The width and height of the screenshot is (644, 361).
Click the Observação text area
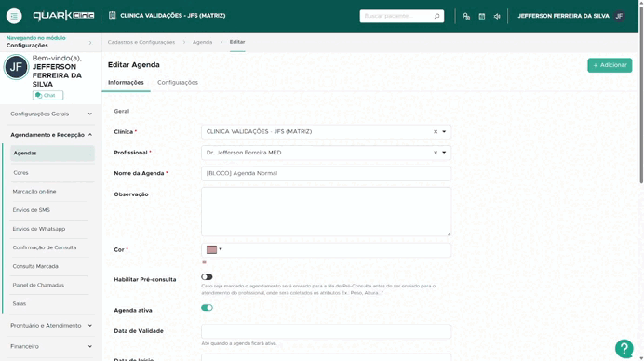pos(326,212)
